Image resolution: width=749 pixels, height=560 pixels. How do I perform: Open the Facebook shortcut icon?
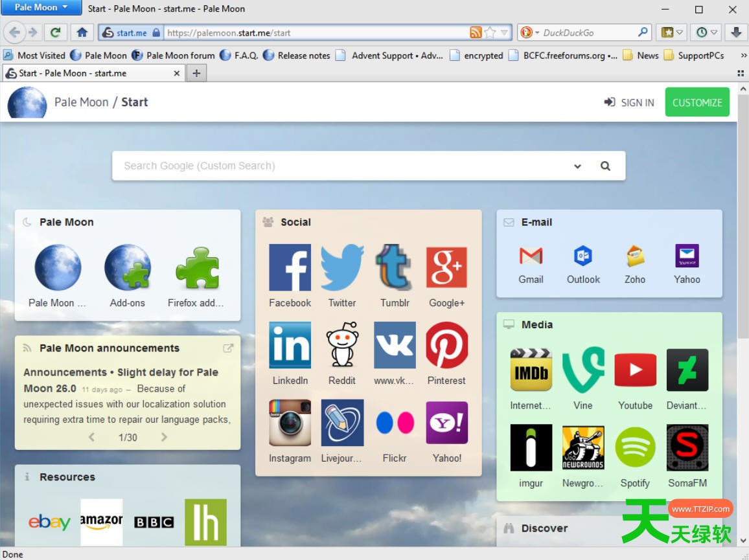click(290, 267)
